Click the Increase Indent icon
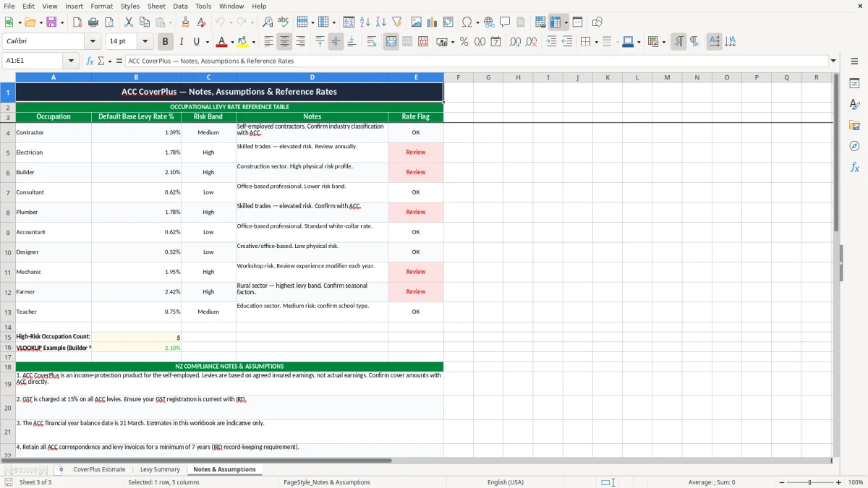 [551, 42]
